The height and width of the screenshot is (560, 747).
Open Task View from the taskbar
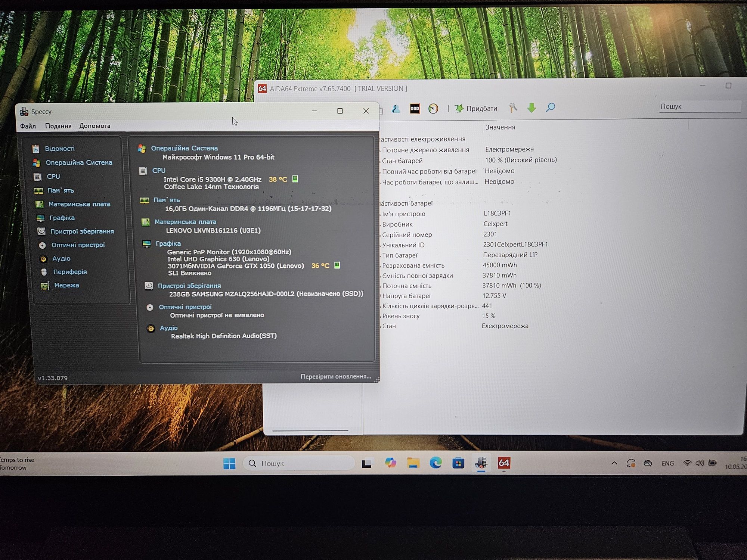click(x=366, y=463)
